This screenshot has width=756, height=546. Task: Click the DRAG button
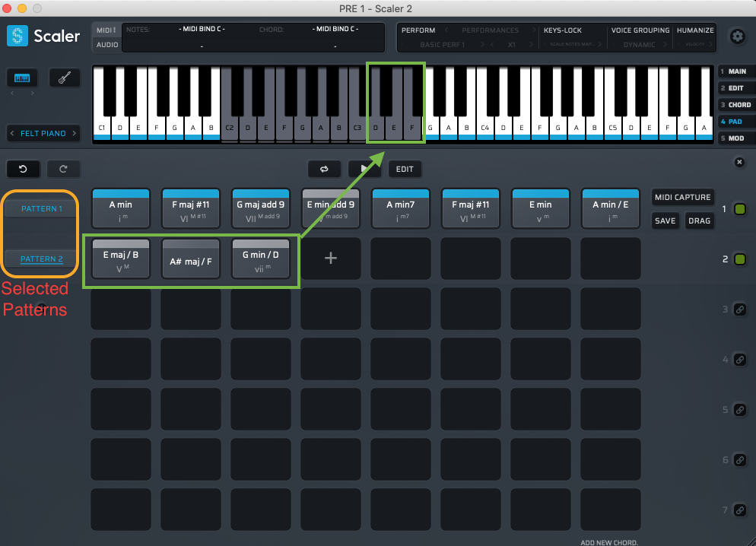pyautogui.click(x=699, y=221)
